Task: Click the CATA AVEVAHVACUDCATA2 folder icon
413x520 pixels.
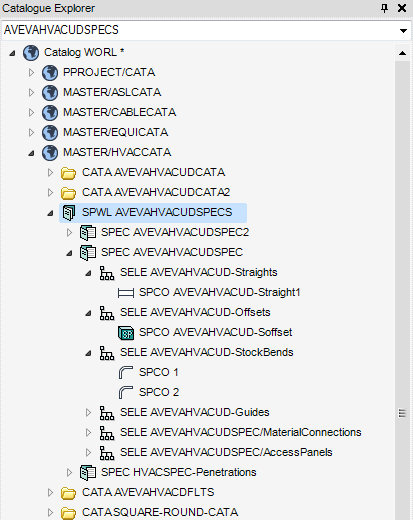Action: [x=69, y=193]
